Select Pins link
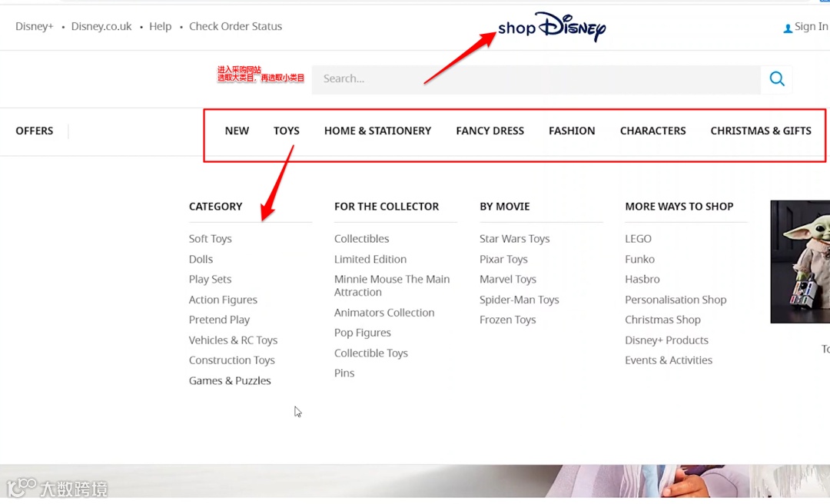830x504 pixels. (x=344, y=373)
